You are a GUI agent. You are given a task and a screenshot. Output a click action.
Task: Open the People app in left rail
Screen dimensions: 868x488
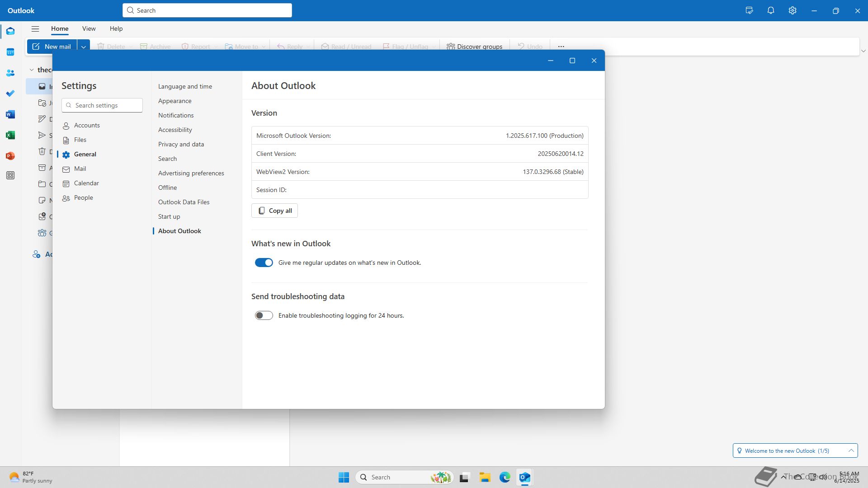pos(10,73)
